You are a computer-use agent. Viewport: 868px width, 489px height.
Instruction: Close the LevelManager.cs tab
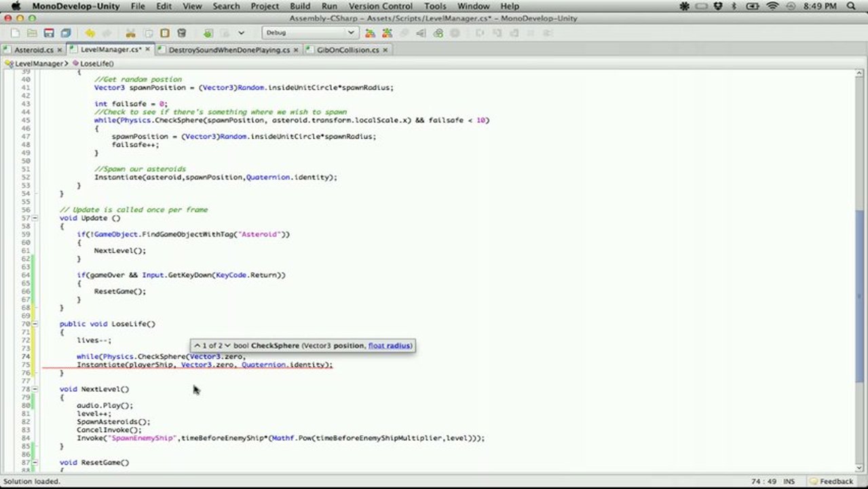point(148,50)
